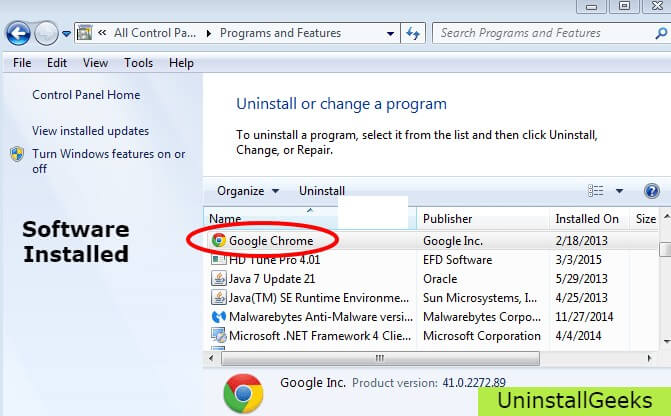Select Java(TM) SE Runtime Environme... entry

(x=319, y=297)
